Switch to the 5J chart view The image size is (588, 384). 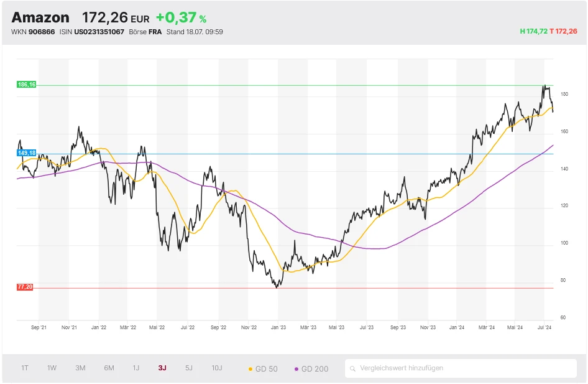pyautogui.click(x=189, y=368)
